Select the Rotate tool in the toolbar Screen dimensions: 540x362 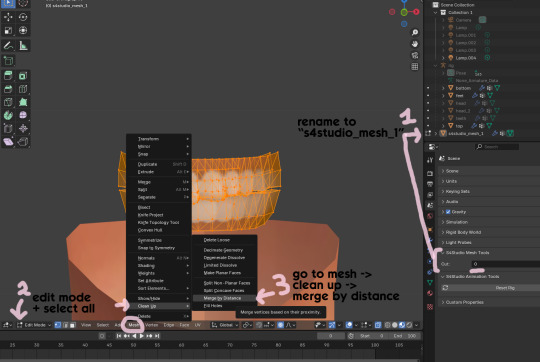click(23, 17)
